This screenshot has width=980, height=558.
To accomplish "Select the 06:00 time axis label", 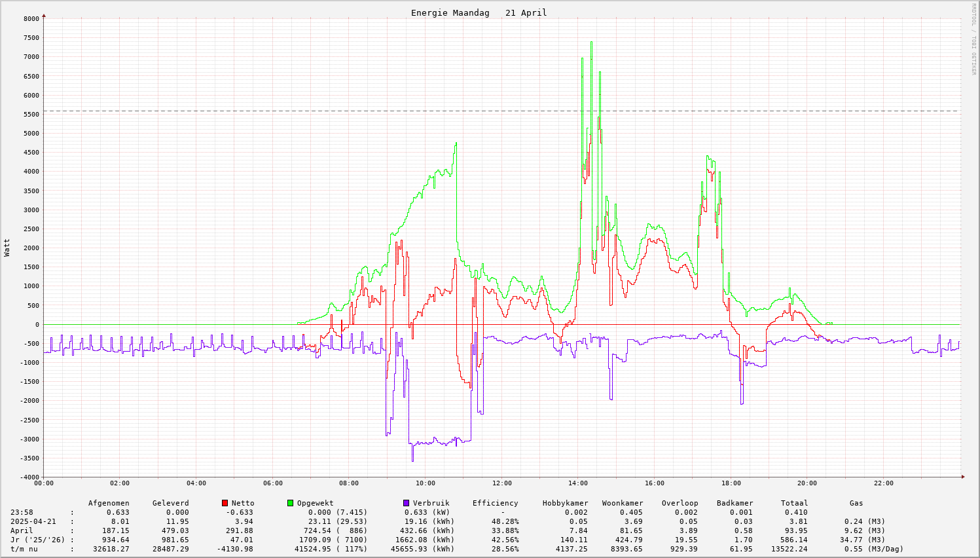I will 272,484.
